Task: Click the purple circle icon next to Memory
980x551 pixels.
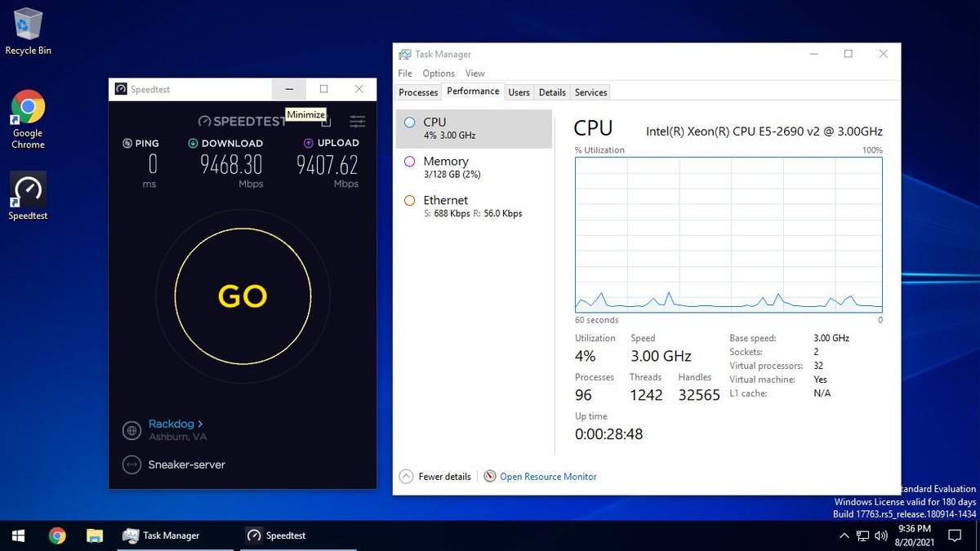Action: click(x=409, y=162)
